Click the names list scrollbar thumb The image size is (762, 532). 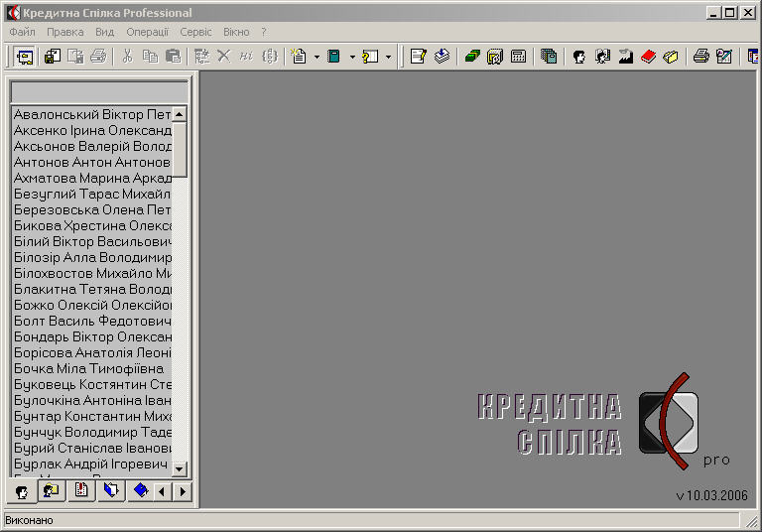(180, 149)
